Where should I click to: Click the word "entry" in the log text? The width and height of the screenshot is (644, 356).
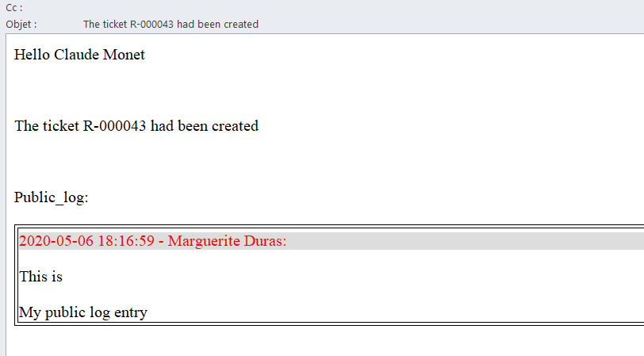[x=131, y=312]
